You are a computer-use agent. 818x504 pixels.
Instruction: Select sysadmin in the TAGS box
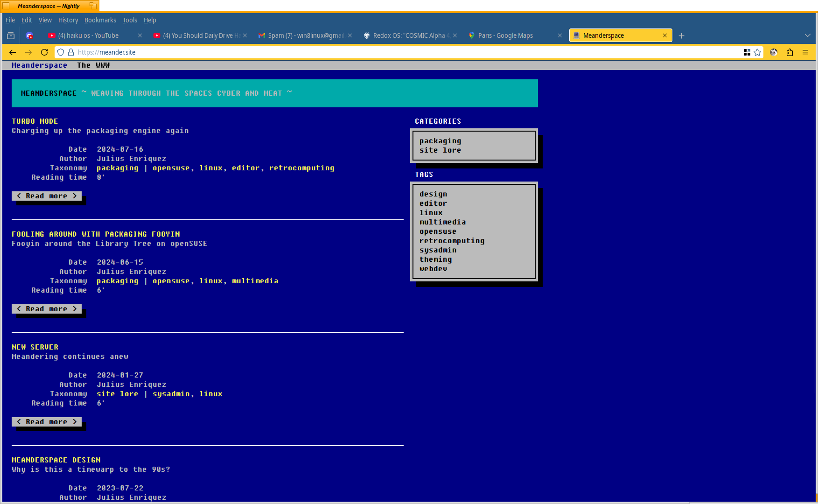(x=438, y=250)
